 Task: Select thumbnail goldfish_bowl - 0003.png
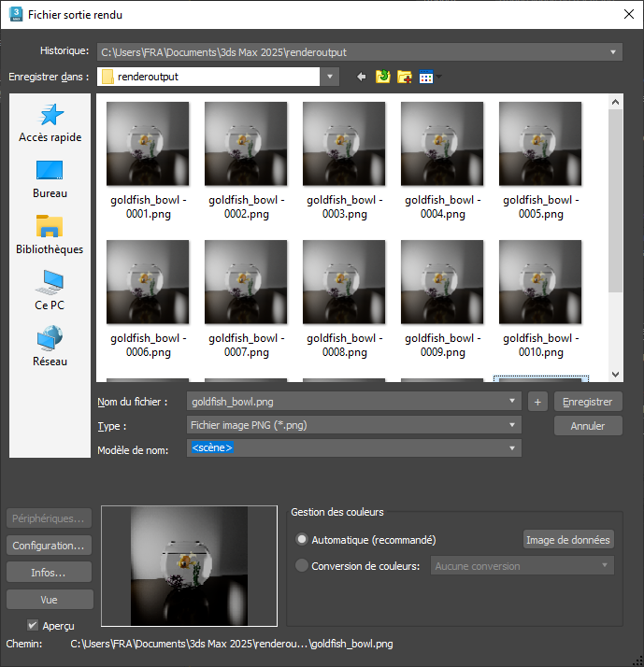click(344, 143)
